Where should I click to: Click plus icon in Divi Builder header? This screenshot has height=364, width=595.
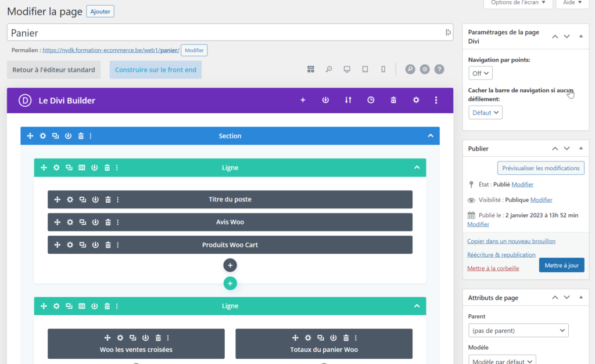coord(303,100)
